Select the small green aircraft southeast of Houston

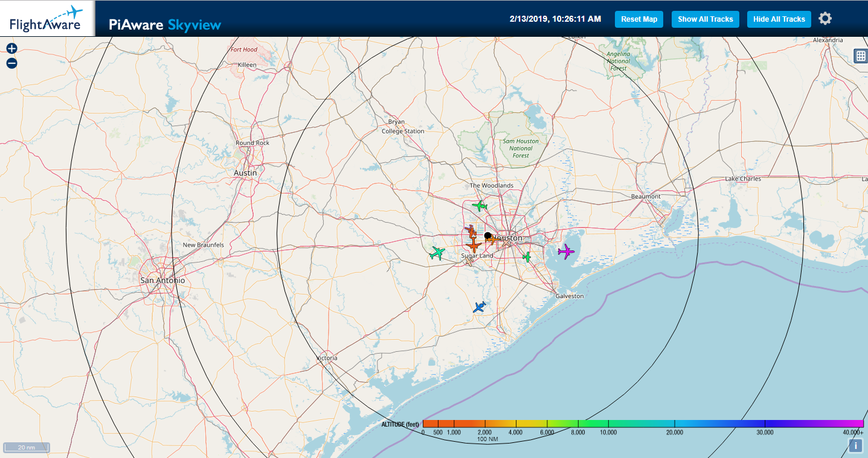(x=527, y=257)
